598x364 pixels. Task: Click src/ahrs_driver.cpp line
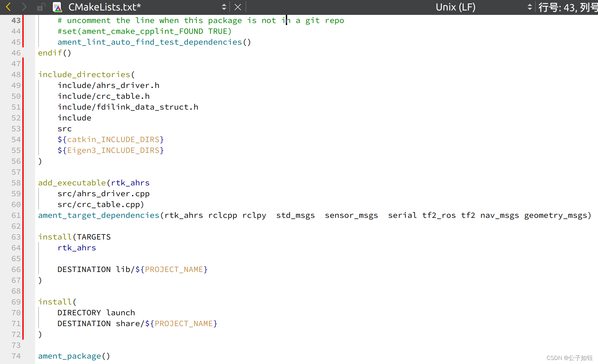pos(103,194)
